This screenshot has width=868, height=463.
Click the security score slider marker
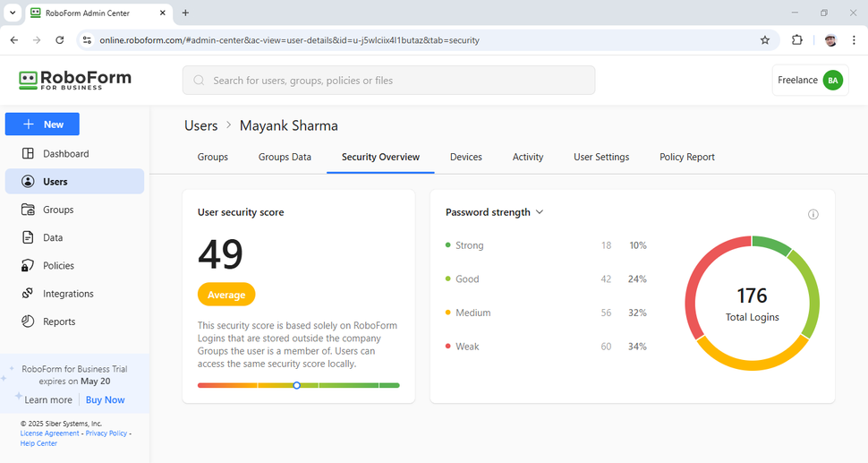pos(297,385)
